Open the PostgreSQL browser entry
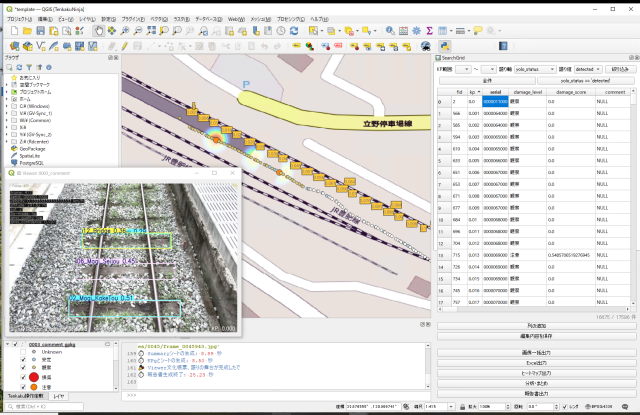 tap(40, 161)
